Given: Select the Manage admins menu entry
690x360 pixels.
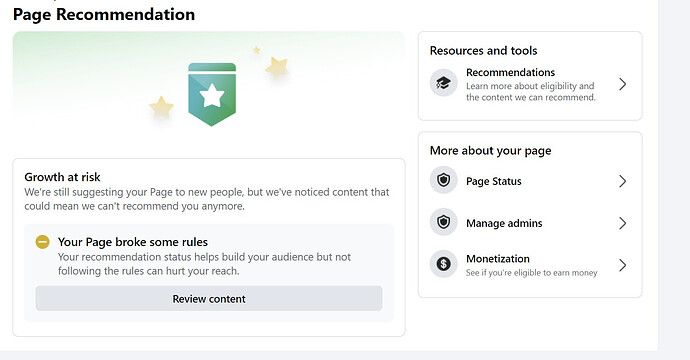Looking at the screenshot, I should (530, 223).
